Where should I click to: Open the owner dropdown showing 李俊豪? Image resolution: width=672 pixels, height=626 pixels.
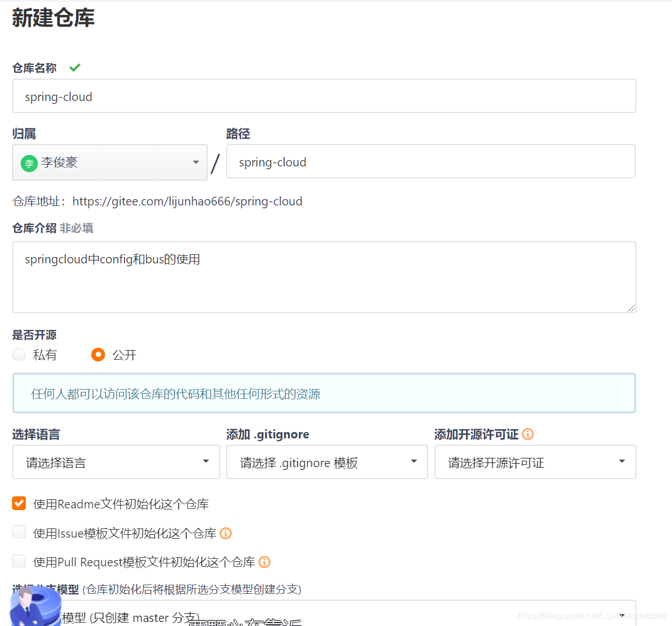coord(110,162)
